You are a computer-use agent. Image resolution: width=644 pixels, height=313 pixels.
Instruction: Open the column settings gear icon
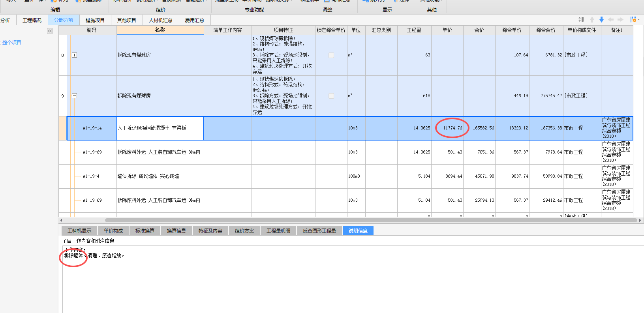[633, 19]
